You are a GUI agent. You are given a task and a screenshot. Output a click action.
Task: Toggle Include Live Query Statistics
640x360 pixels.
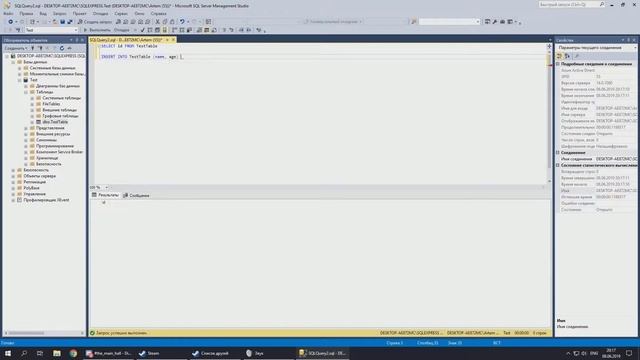click(182, 30)
